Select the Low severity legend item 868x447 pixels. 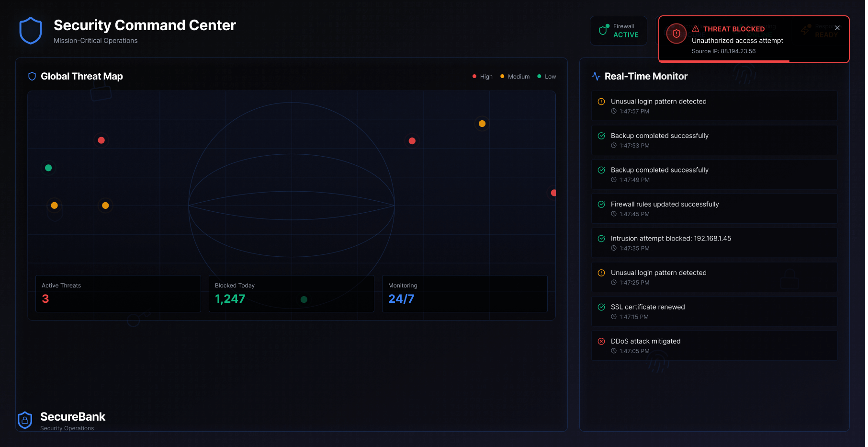546,77
